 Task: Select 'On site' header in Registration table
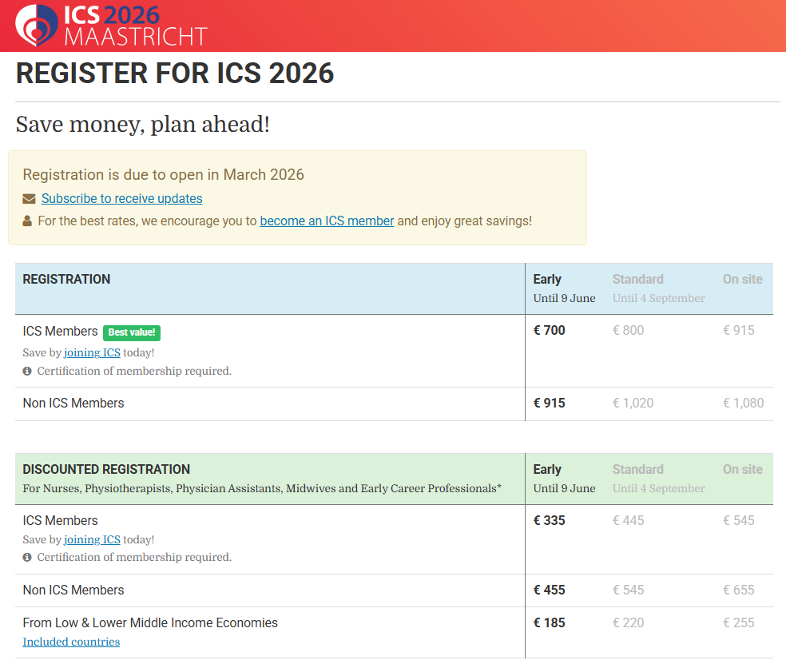point(742,280)
